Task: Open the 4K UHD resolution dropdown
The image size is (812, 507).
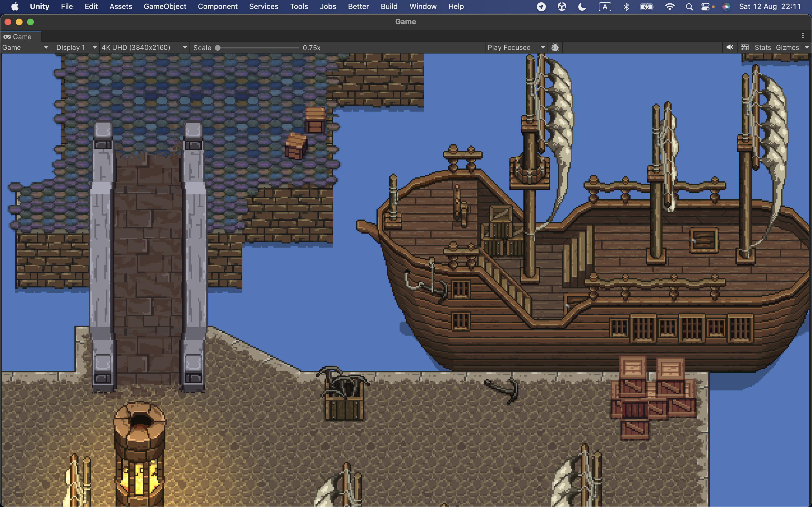Action: point(144,47)
